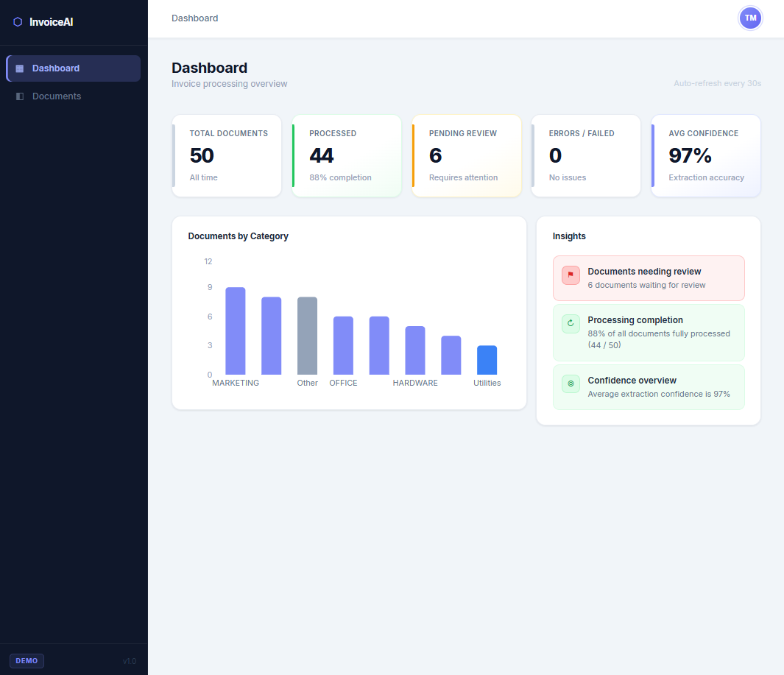Click the Confidence overview insight card
784x675 pixels.
pos(649,387)
